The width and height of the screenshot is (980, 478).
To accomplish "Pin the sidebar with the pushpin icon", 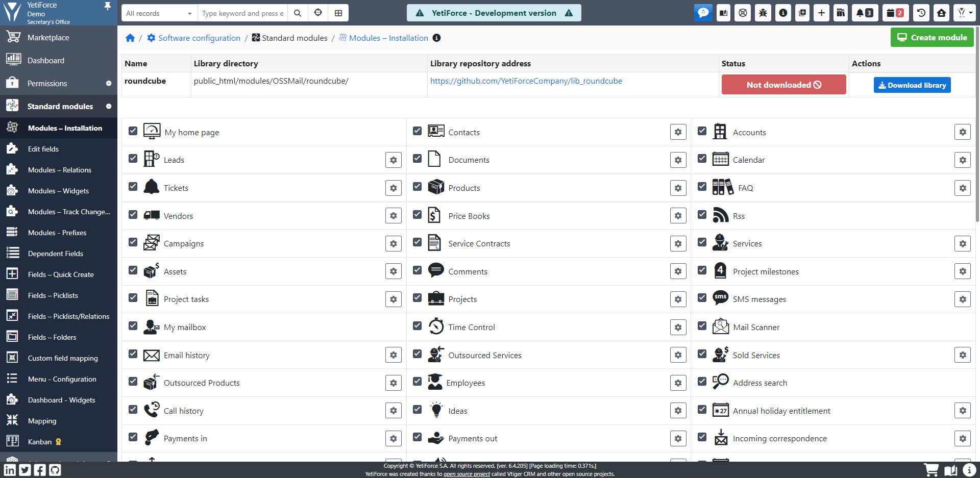I will tap(108, 6).
